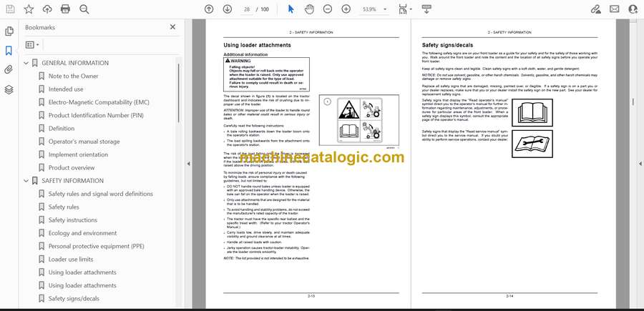Zoom out with the minus icon
This screenshot has height=311, width=644.
pos(327,9)
